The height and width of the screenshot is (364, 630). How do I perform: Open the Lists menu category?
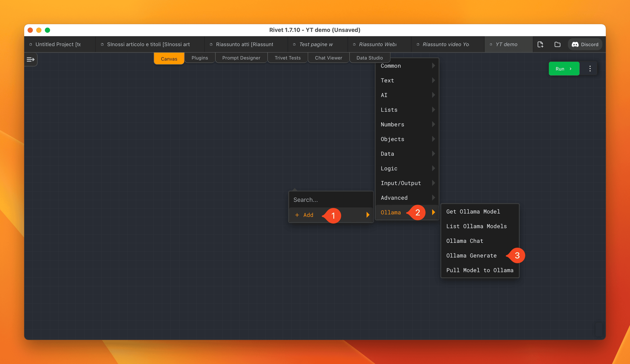click(x=407, y=110)
